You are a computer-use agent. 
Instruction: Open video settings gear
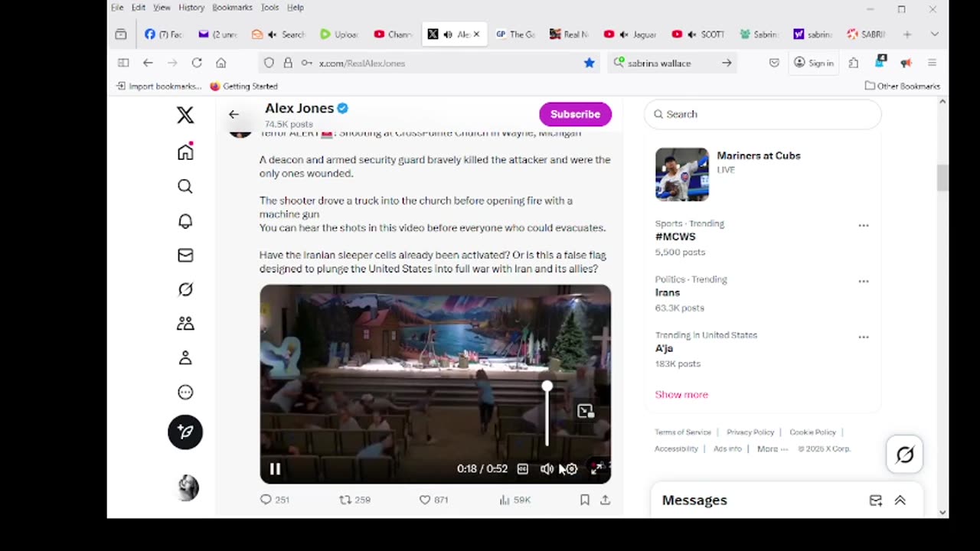pos(572,469)
